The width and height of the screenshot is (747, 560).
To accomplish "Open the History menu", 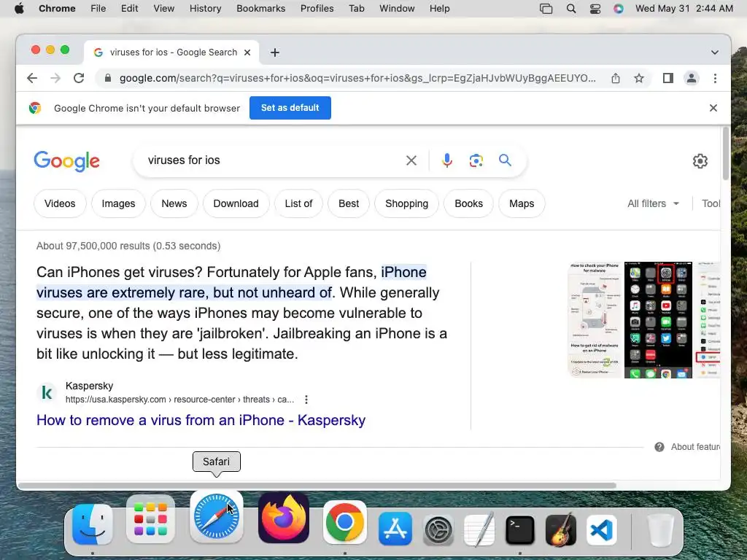I will [x=205, y=9].
